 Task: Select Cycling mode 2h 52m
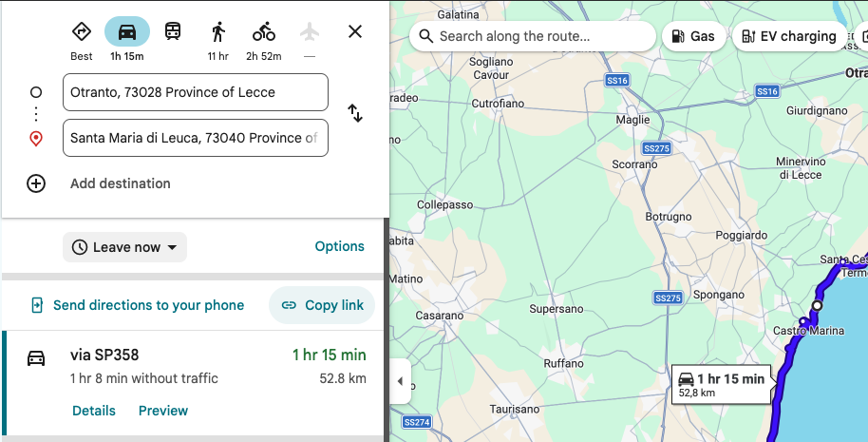point(264,31)
